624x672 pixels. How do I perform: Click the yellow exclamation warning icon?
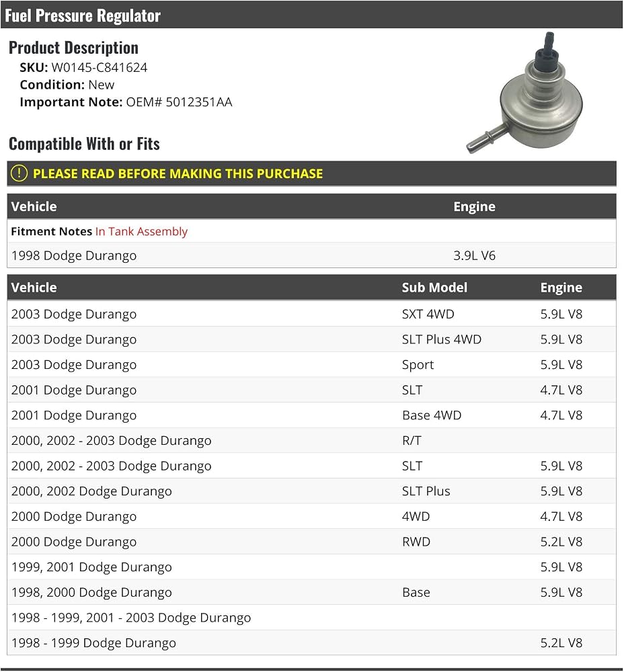click(19, 173)
